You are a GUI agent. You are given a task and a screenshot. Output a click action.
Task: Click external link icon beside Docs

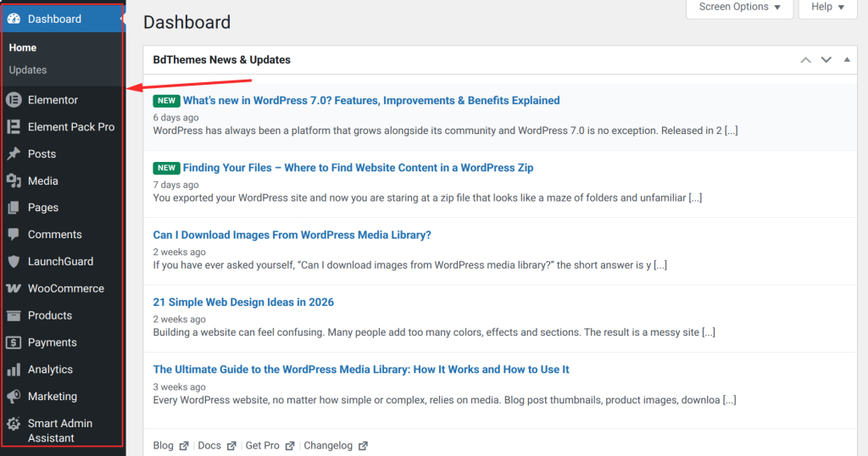pos(231,446)
